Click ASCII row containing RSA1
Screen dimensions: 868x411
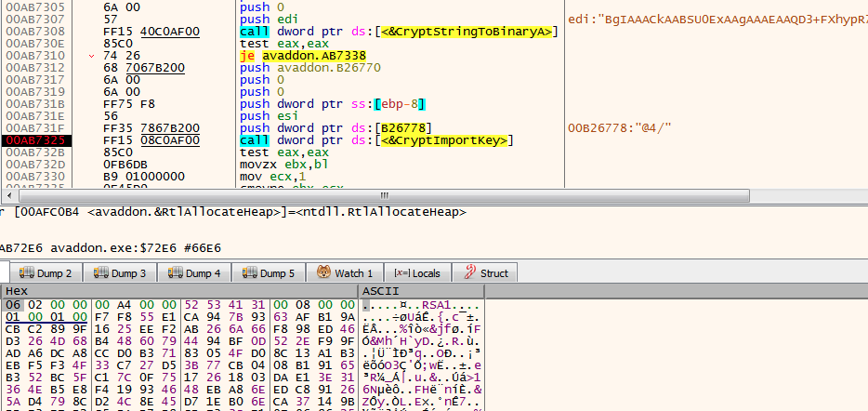422,305
